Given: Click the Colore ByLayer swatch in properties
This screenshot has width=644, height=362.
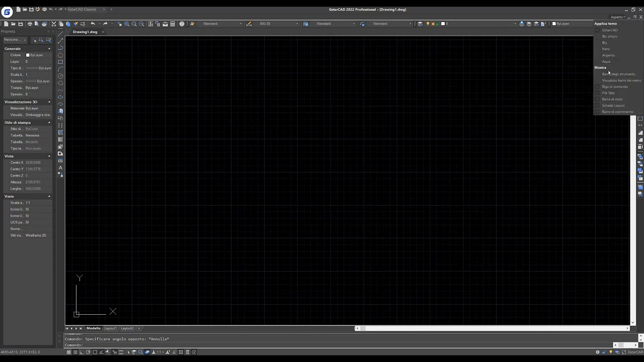Looking at the screenshot, I should 28,55.
